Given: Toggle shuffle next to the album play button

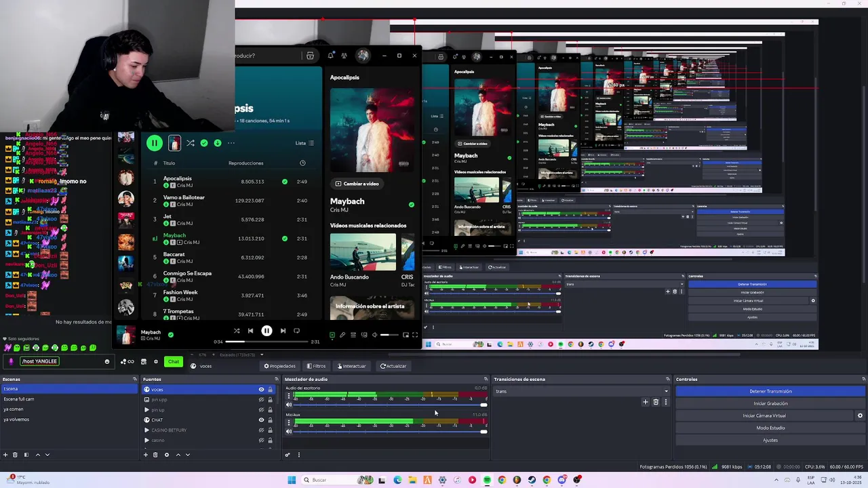Looking at the screenshot, I should coord(191,143).
